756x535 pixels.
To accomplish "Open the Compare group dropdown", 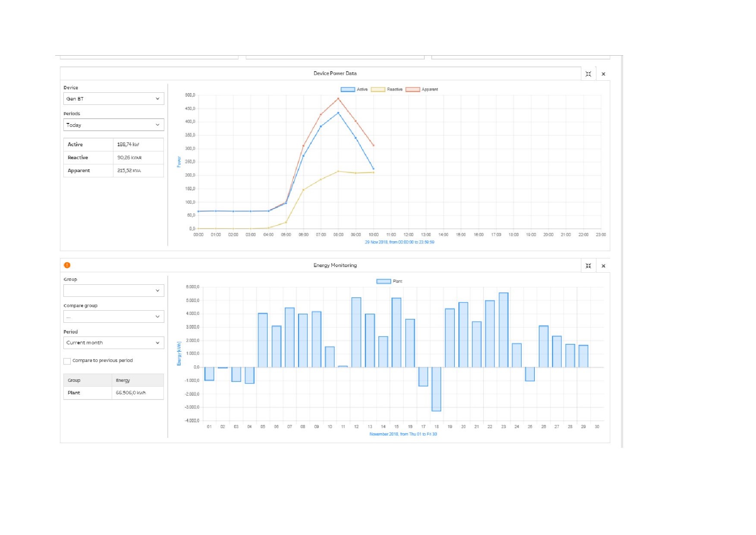I will tap(114, 317).
